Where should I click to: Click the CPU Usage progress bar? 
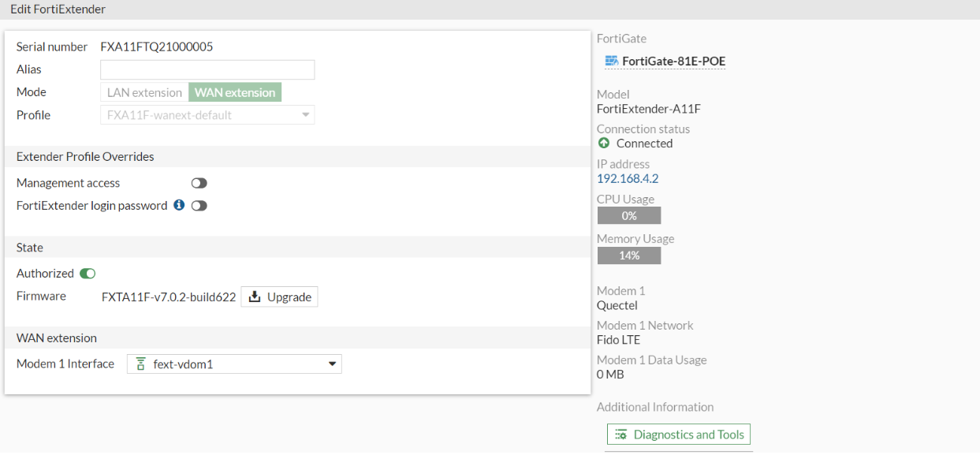[628, 214]
